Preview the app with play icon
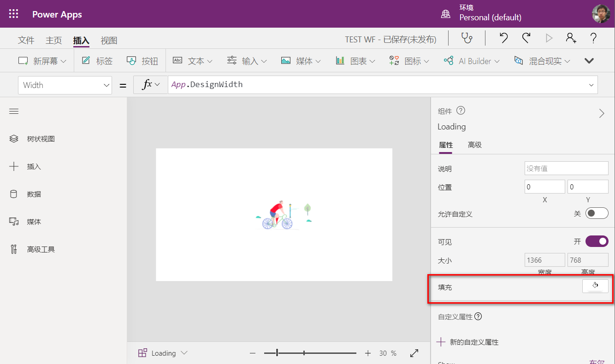This screenshot has height=364, width=615. pos(549,38)
